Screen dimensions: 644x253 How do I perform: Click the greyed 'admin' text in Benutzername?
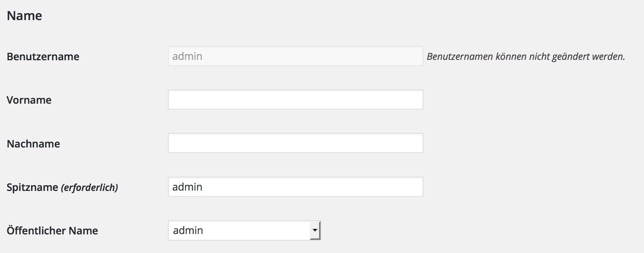(x=187, y=56)
